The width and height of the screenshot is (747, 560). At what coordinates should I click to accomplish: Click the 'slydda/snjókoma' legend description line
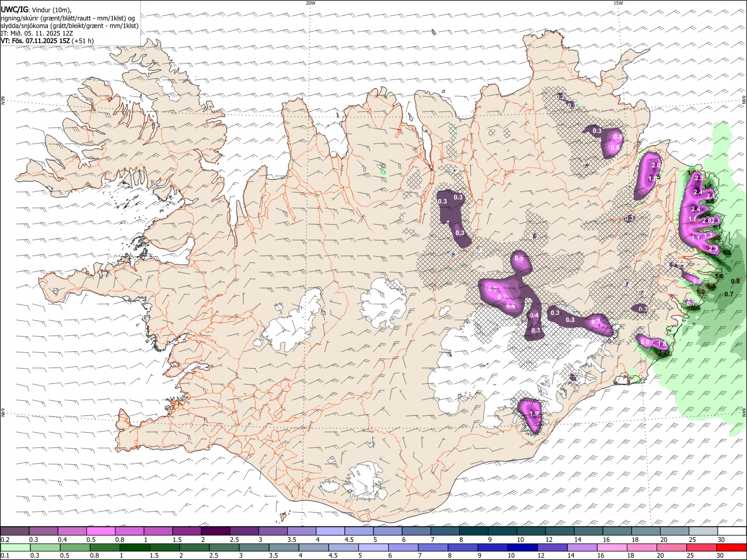pyautogui.click(x=69, y=26)
